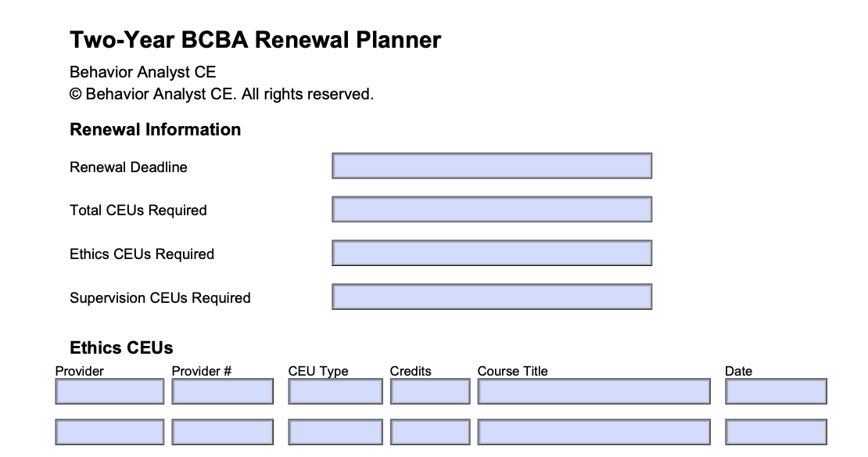Image resolution: width=868 pixels, height=457 pixels.
Task: Click the Two-Year BCBA Renewal Planner title
Action: pos(255,40)
